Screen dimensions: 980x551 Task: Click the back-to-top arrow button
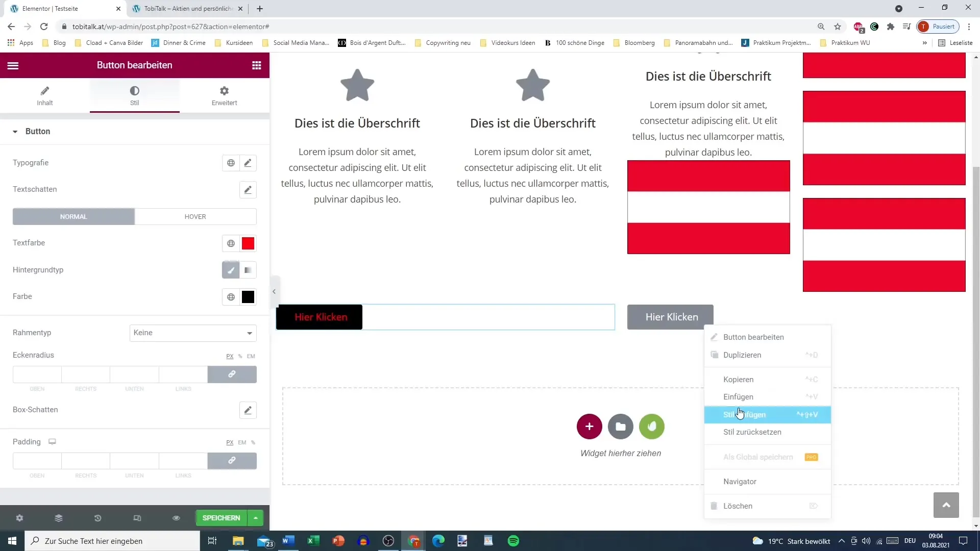(x=946, y=505)
